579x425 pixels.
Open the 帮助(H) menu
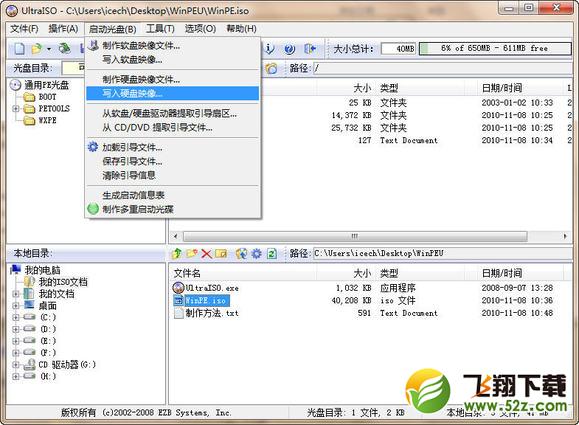pyautogui.click(x=241, y=29)
